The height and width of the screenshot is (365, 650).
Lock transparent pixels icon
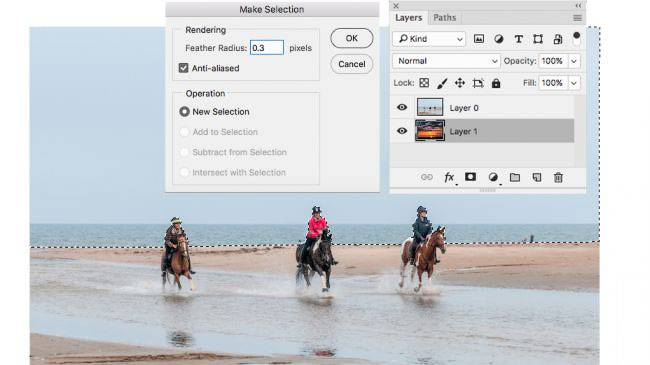click(x=424, y=83)
